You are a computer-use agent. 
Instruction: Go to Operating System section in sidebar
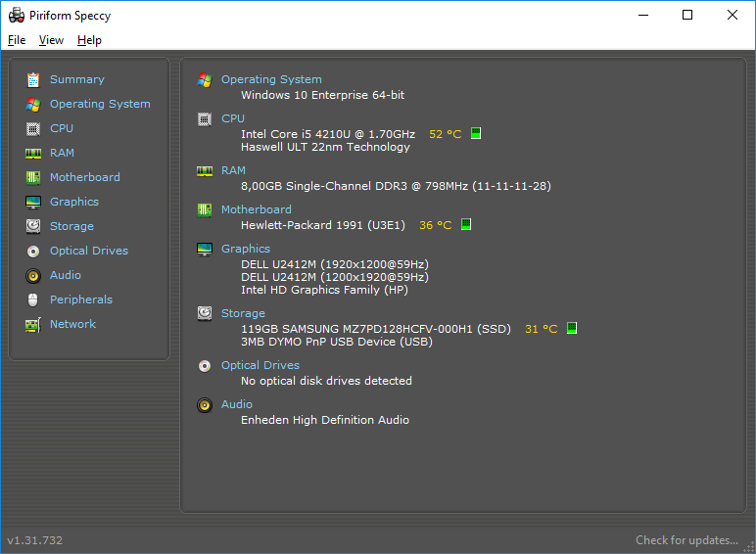(x=100, y=104)
